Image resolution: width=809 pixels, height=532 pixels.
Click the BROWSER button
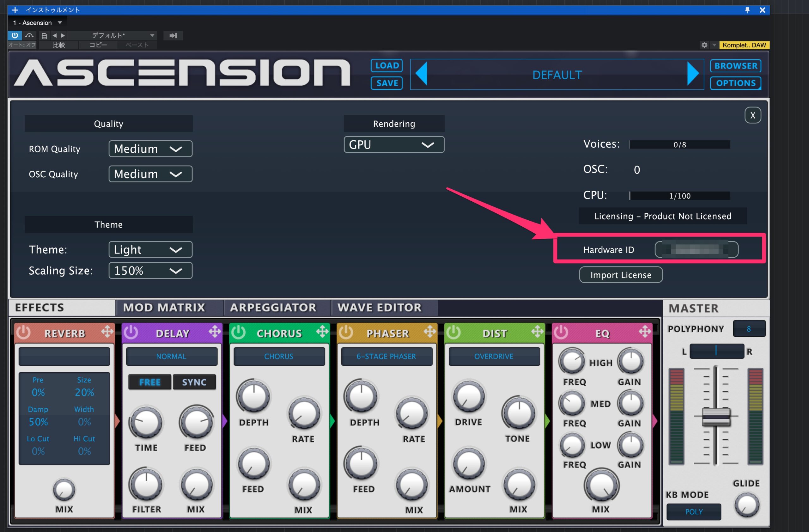tap(736, 66)
